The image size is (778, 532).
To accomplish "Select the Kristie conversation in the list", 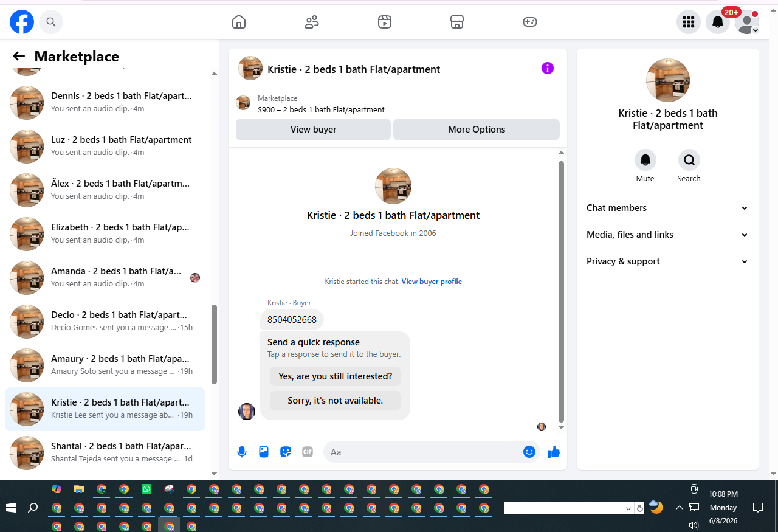I will coord(105,409).
